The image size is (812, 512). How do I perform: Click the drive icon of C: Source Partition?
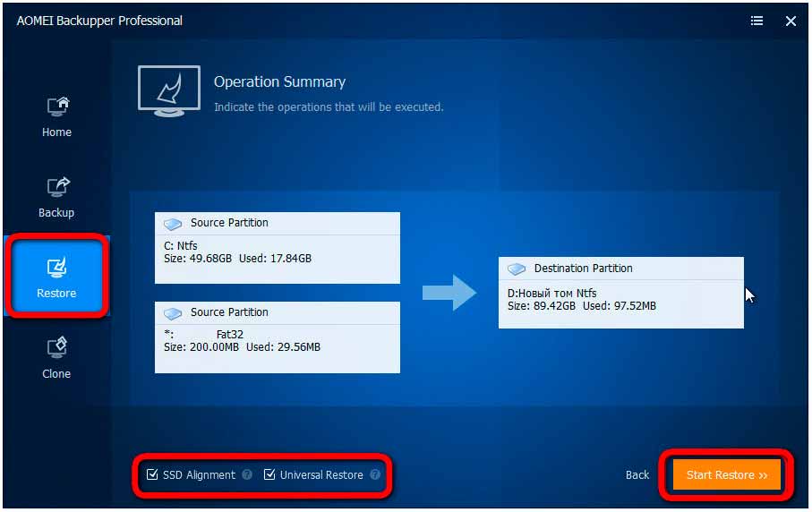(x=174, y=224)
